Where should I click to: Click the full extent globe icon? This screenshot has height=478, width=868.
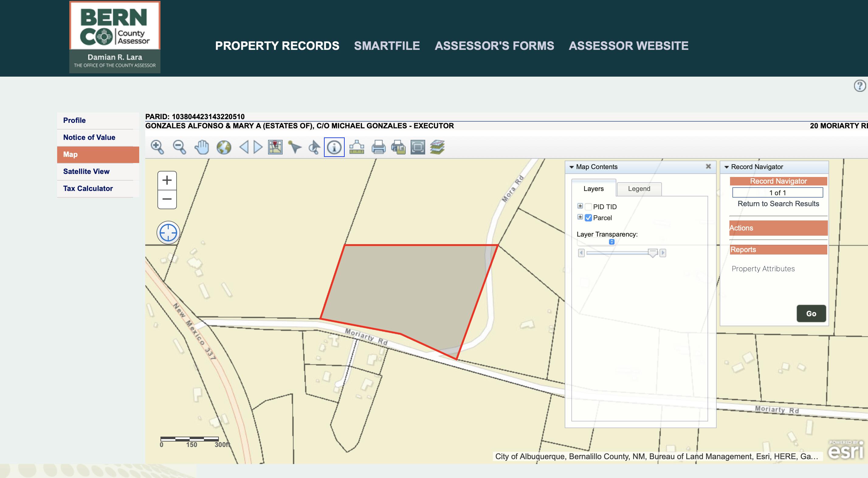coord(224,147)
